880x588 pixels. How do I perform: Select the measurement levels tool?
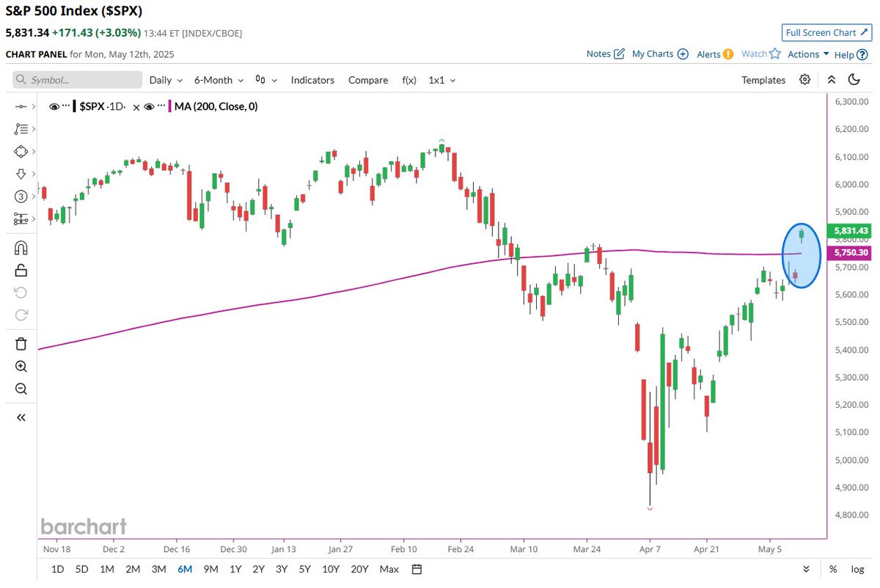(21, 218)
